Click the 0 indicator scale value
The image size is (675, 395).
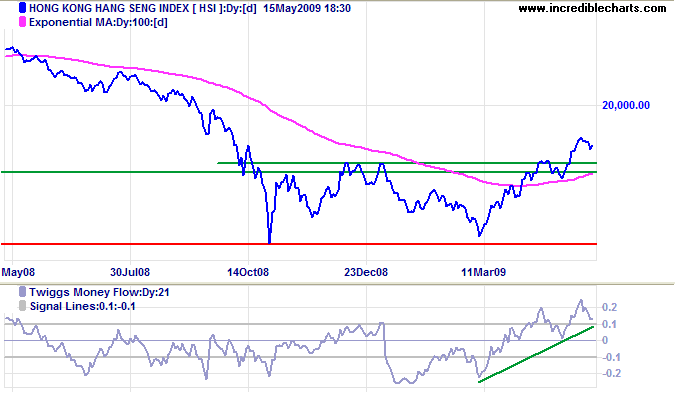(x=605, y=340)
